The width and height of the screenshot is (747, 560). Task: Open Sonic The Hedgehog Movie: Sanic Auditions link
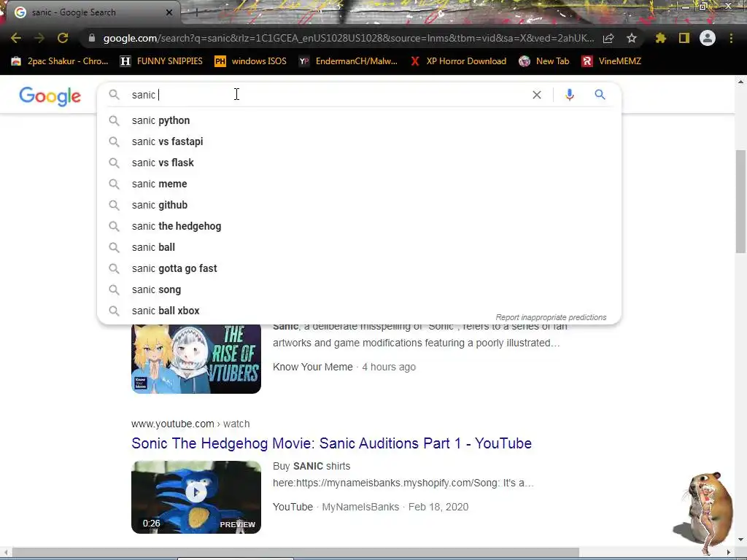(332, 443)
